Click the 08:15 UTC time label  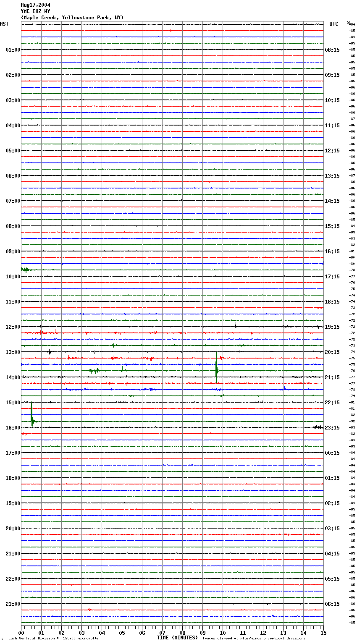pos(332,50)
